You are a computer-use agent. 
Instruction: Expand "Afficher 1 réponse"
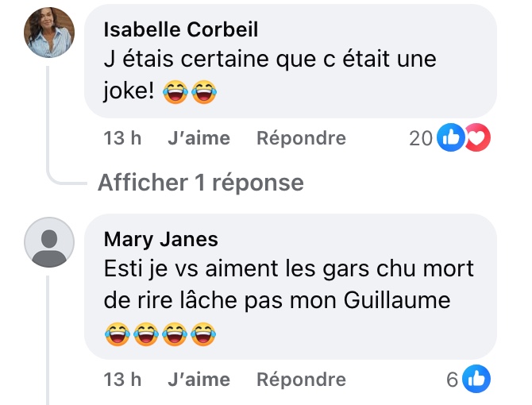click(200, 183)
